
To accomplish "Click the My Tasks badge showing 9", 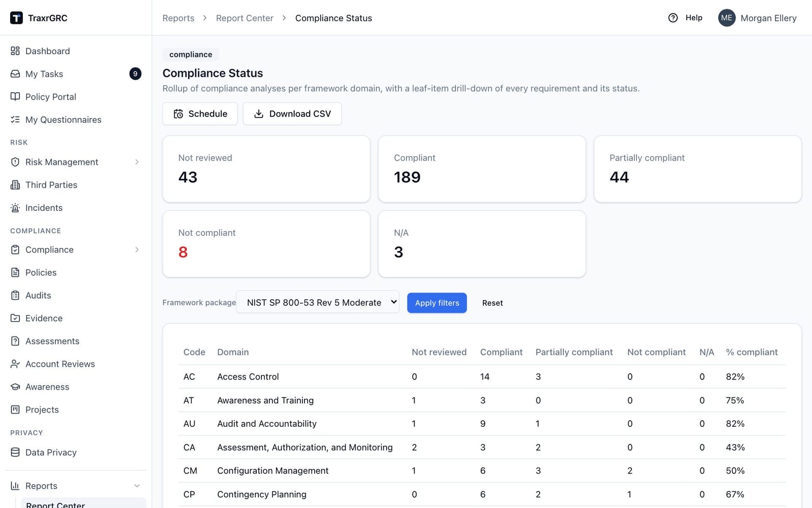I will [x=135, y=74].
